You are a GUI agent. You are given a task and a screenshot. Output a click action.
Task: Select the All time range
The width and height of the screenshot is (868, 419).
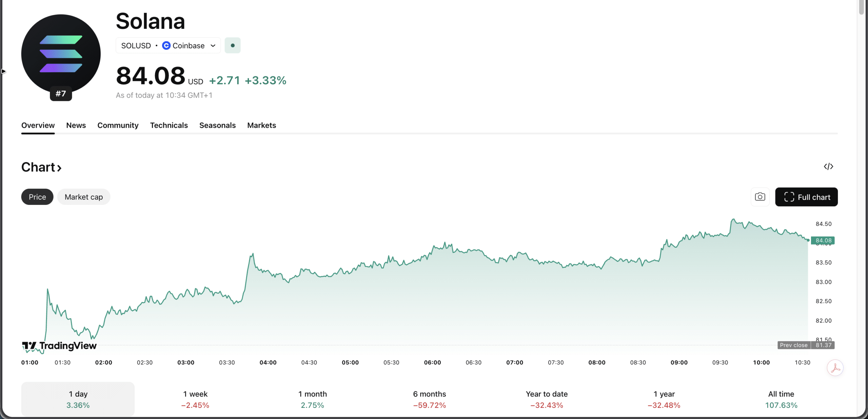point(781,399)
